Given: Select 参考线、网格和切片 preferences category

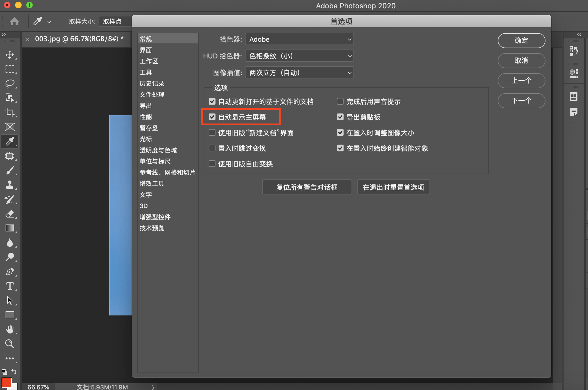Looking at the screenshot, I should pyautogui.click(x=168, y=172).
